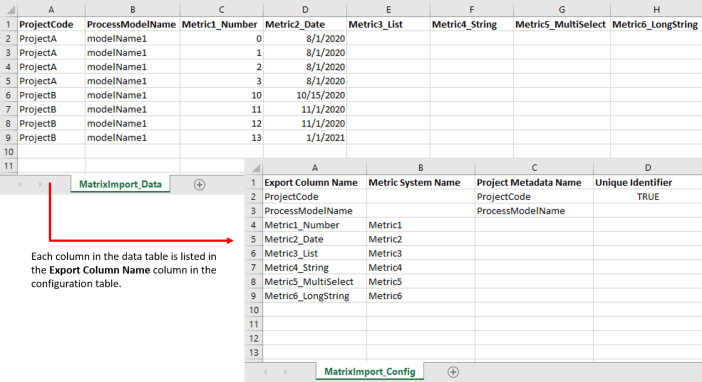Click the Metric3_List header cell in data sheet
Viewport: 702px width, 382px height.
pos(388,24)
